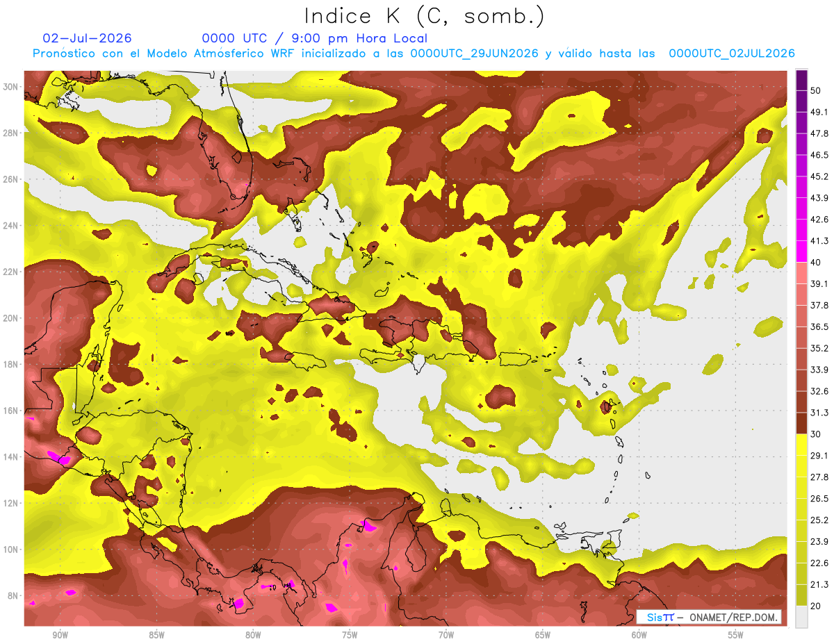Click the legend value 42.6

pos(819,220)
